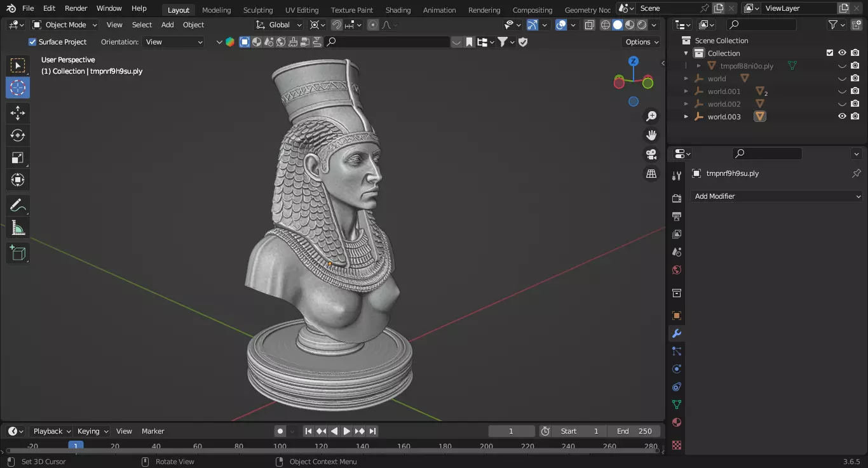Open the Tool properties tab
868x468 pixels.
677,175
